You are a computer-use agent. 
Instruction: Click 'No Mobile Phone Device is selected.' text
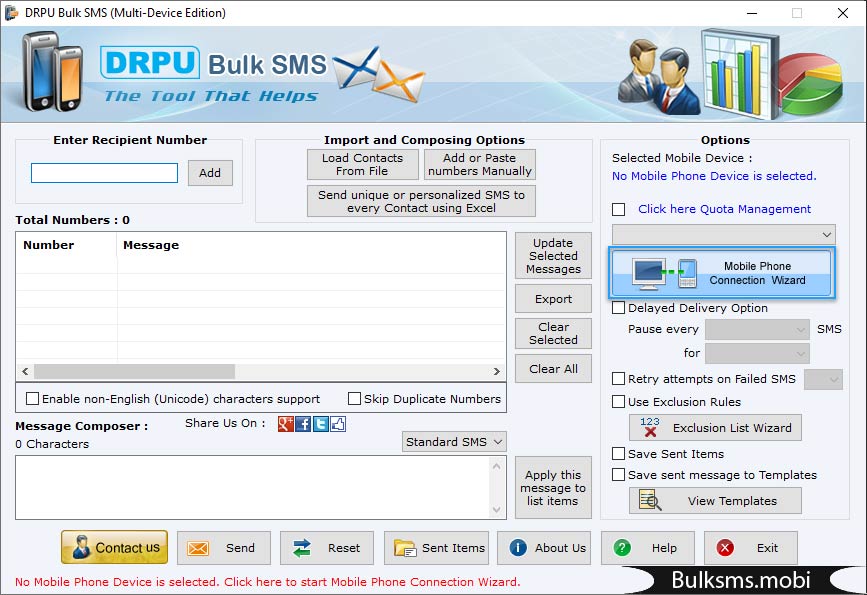[714, 176]
